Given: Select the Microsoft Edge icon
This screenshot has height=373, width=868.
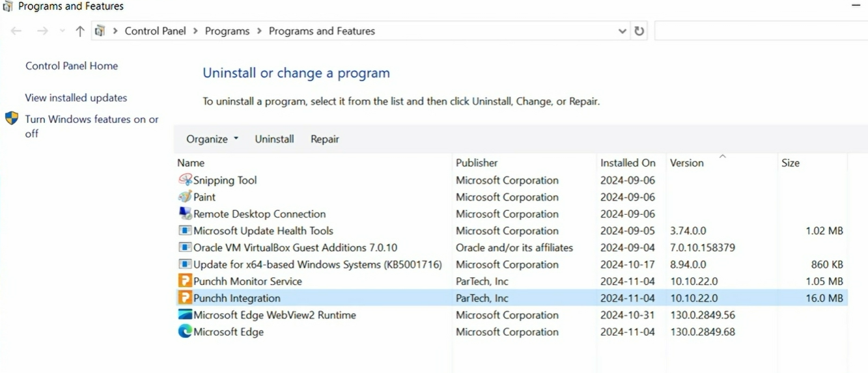Looking at the screenshot, I should pyautogui.click(x=185, y=332).
